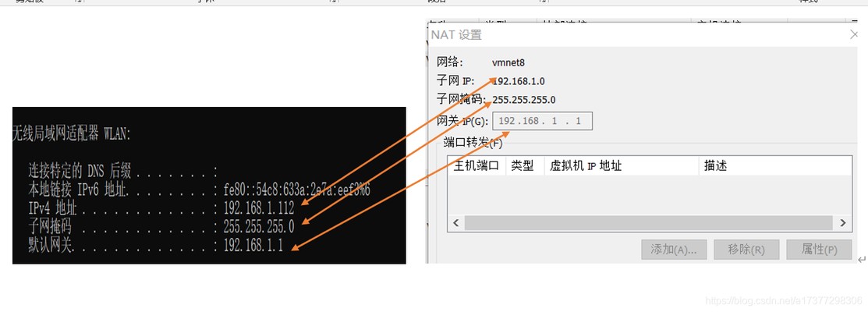
Task: Click the 本地链接 IPv6 address in terminal
Action: click(x=296, y=190)
